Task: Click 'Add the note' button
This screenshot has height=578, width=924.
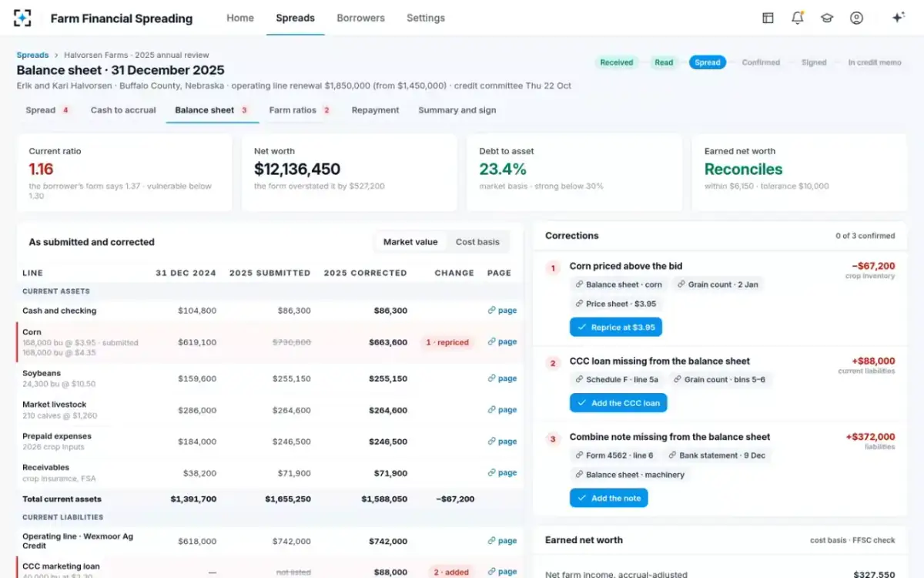Action: click(x=609, y=499)
